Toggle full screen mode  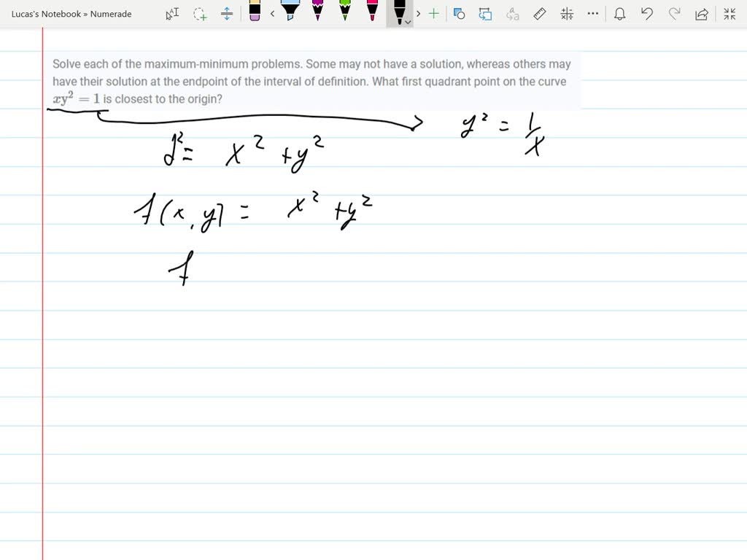(729, 13)
